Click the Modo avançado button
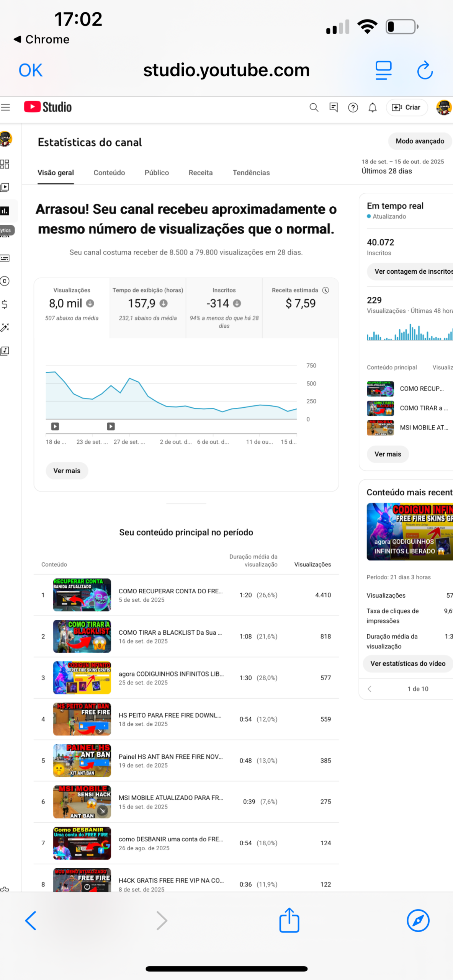 [x=420, y=141]
